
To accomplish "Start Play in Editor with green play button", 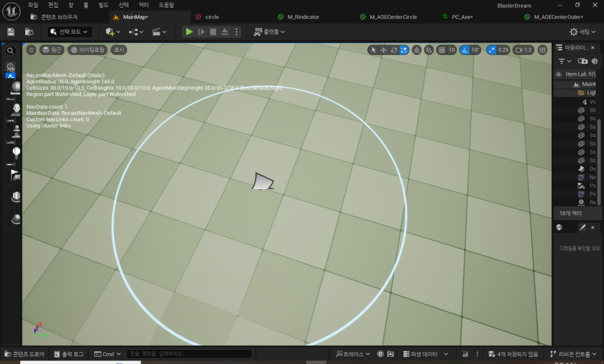I will 188,32.
